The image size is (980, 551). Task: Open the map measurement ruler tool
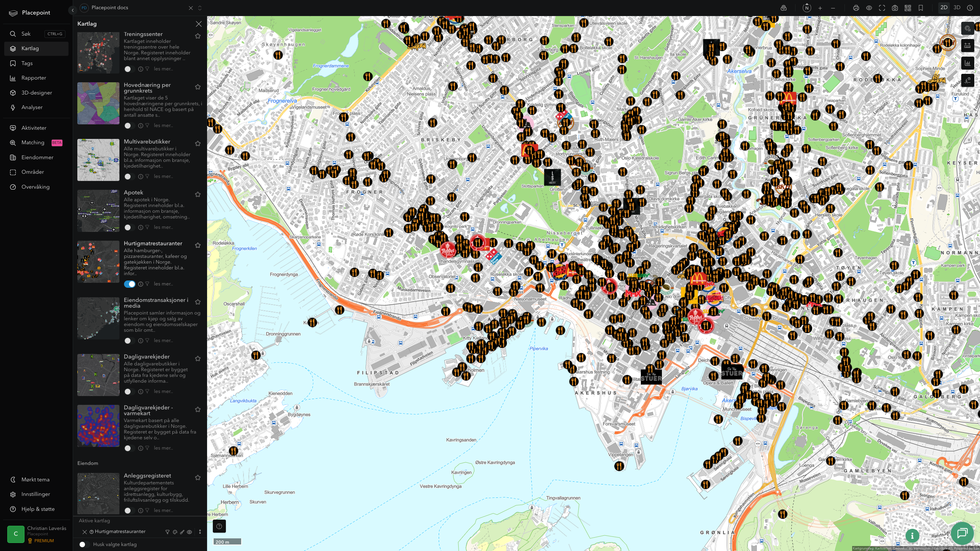click(968, 46)
